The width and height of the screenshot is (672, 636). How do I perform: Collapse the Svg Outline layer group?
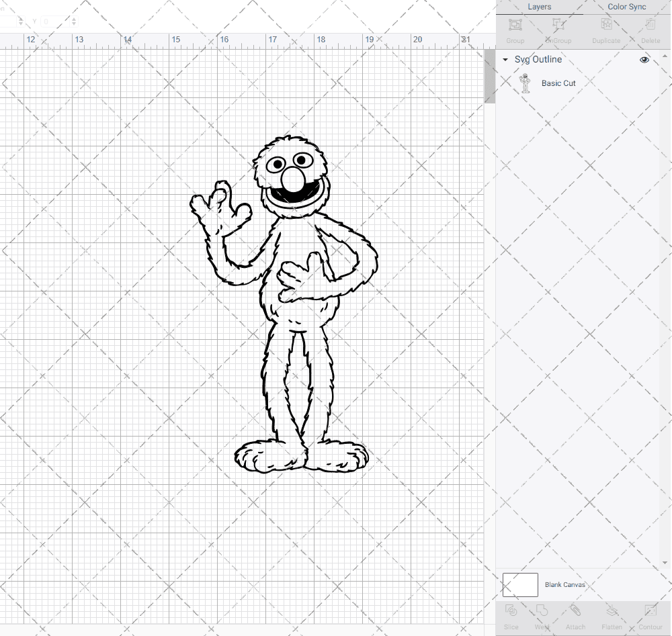click(505, 60)
